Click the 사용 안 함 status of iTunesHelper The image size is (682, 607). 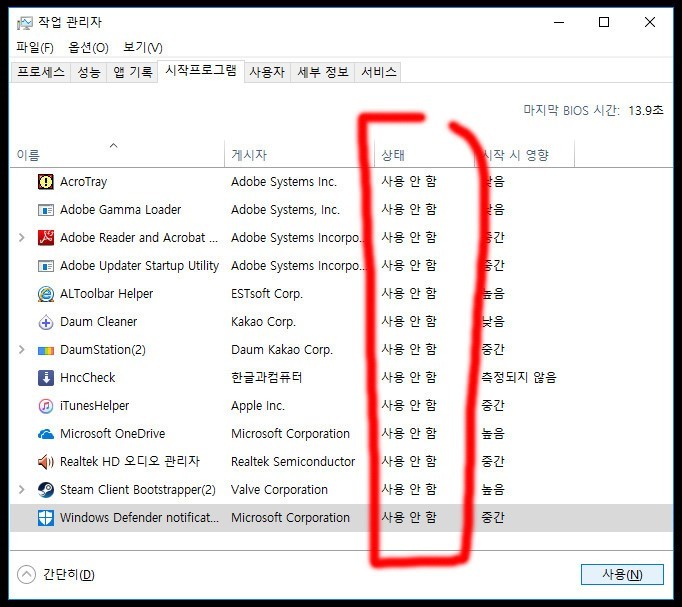pos(409,405)
